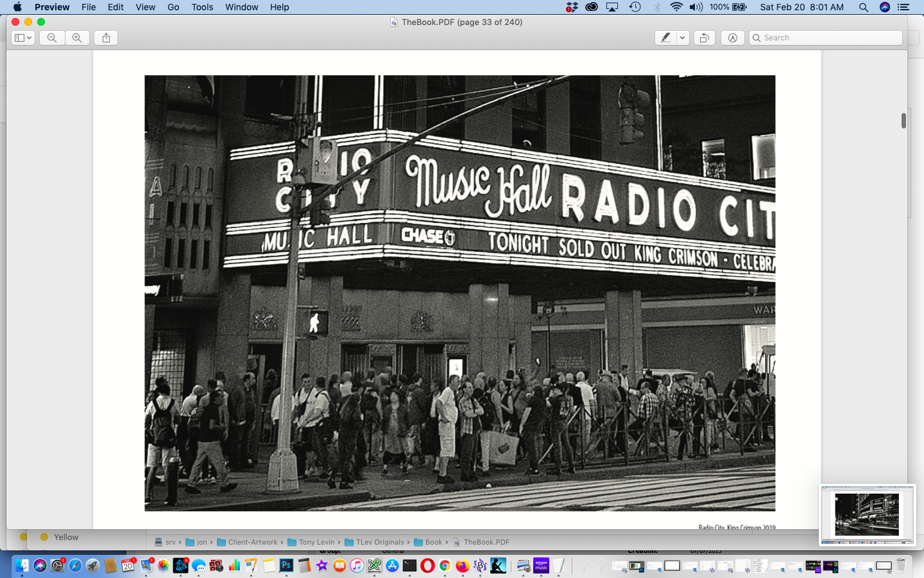
Task: Open iMovie star icon in Dock
Action: coord(321,565)
